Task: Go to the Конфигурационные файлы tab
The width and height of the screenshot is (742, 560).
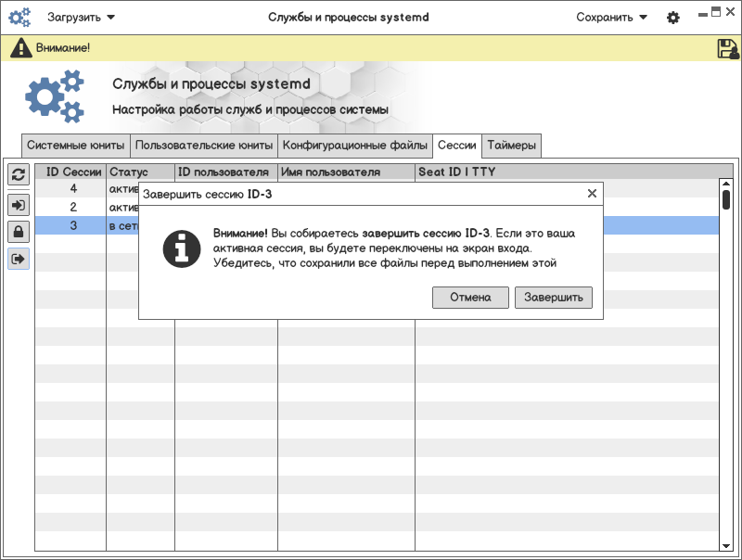Action: coord(355,146)
